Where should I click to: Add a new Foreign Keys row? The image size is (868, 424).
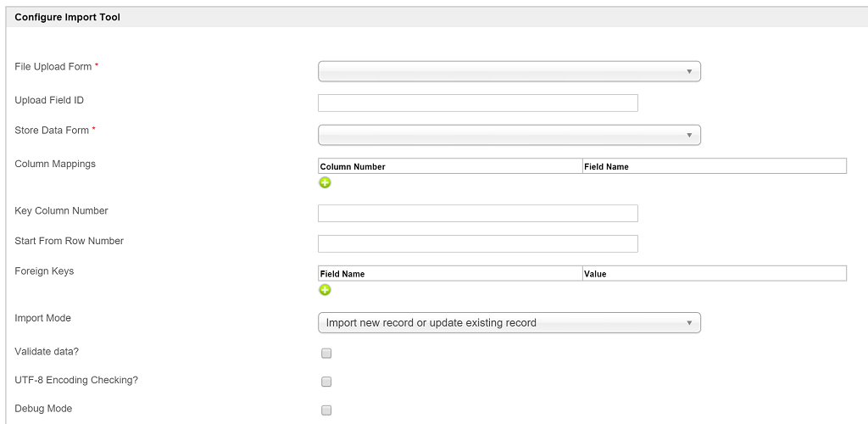click(x=325, y=290)
